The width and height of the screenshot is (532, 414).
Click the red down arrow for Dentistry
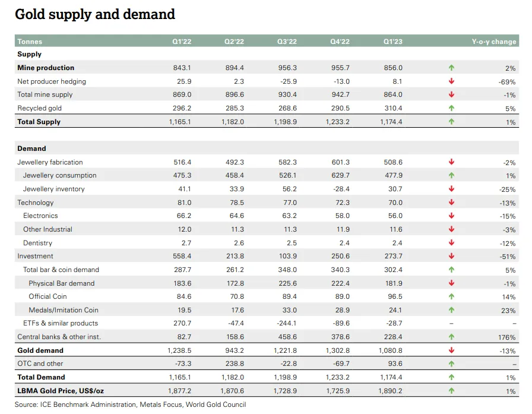(x=451, y=243)
